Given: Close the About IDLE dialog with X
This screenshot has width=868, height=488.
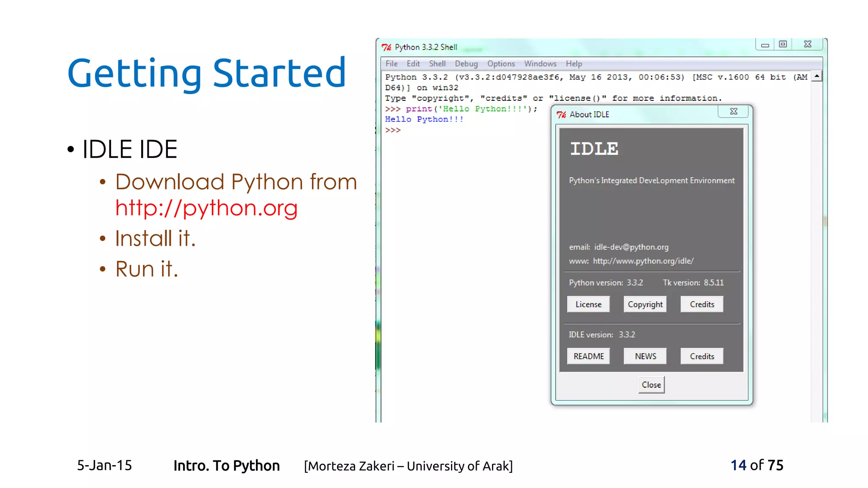Looking at the screenshot, I should pos(734,111).
